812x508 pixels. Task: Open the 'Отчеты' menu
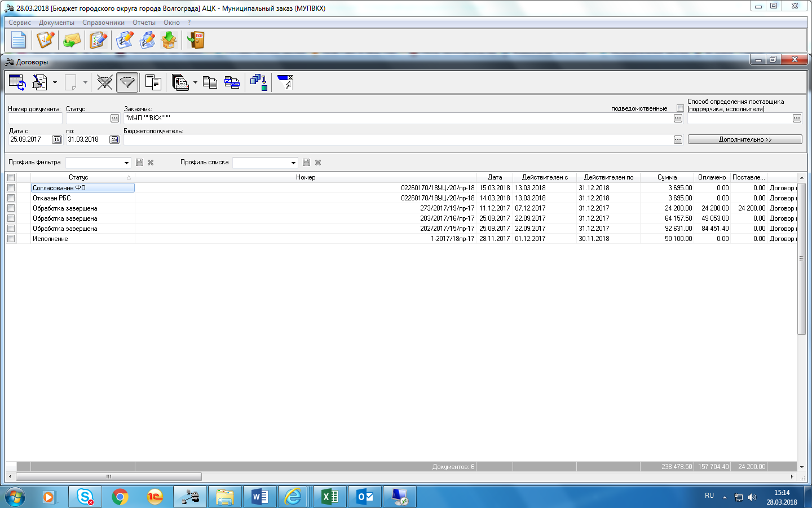144,23
